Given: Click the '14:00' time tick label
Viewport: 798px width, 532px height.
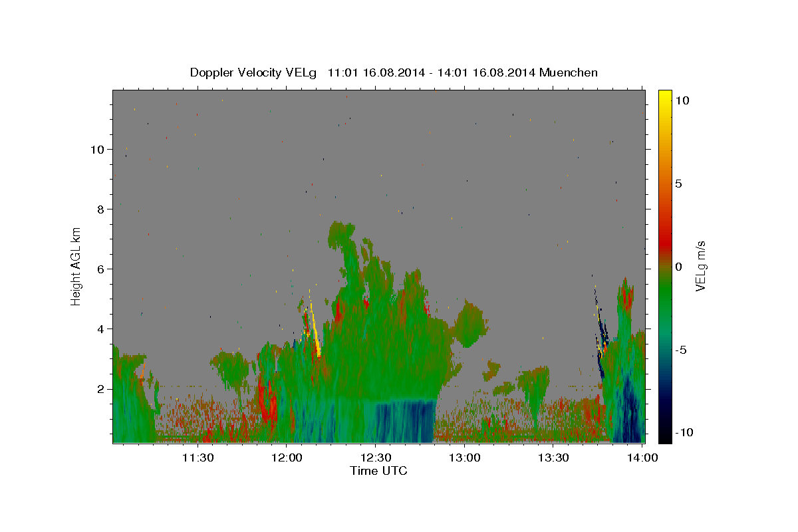Looking at the screenshot, I should pyautogui.click(x=642, y=458).
